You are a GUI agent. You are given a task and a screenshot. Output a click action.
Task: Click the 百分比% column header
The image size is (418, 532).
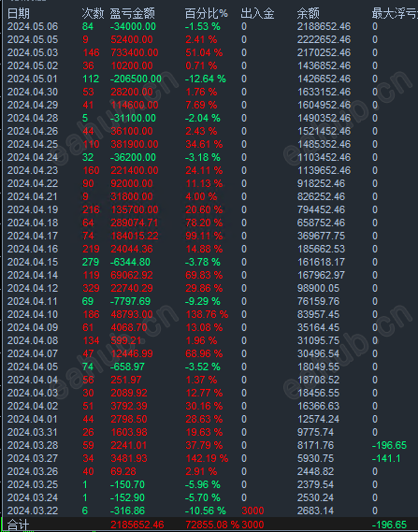(x=207, y=14)
